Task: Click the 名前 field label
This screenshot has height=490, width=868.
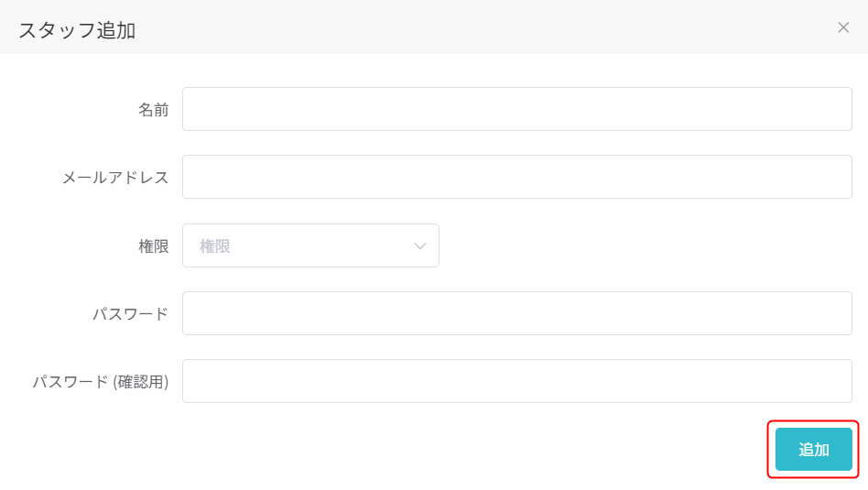Action: (153, 110)
